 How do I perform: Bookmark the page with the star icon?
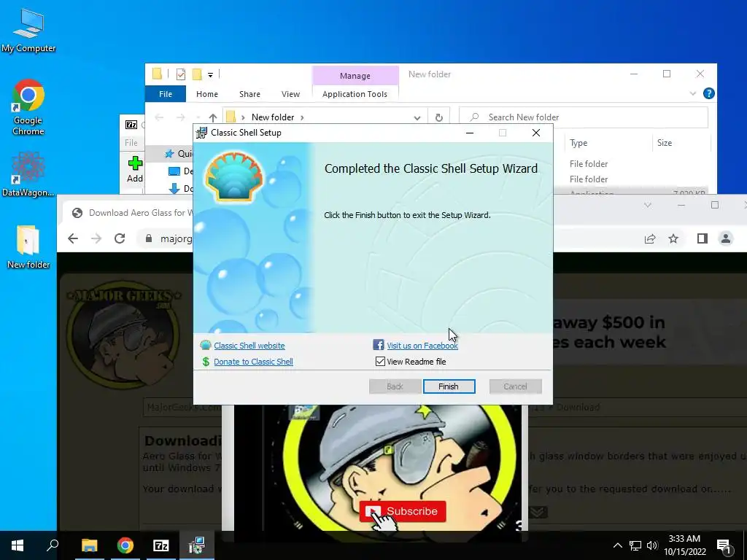pyautogui.click(x=673, y=238)
